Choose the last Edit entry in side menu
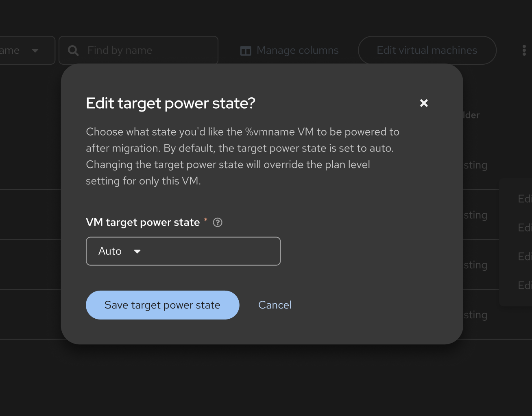Screen dimensions: 532x416 [524, 285]
